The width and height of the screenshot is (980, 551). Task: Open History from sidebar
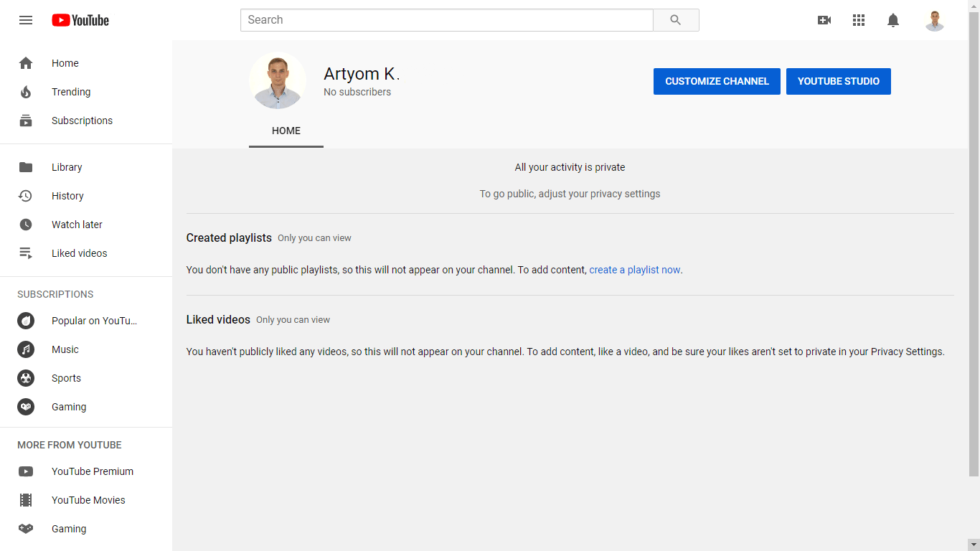point(67,196)
